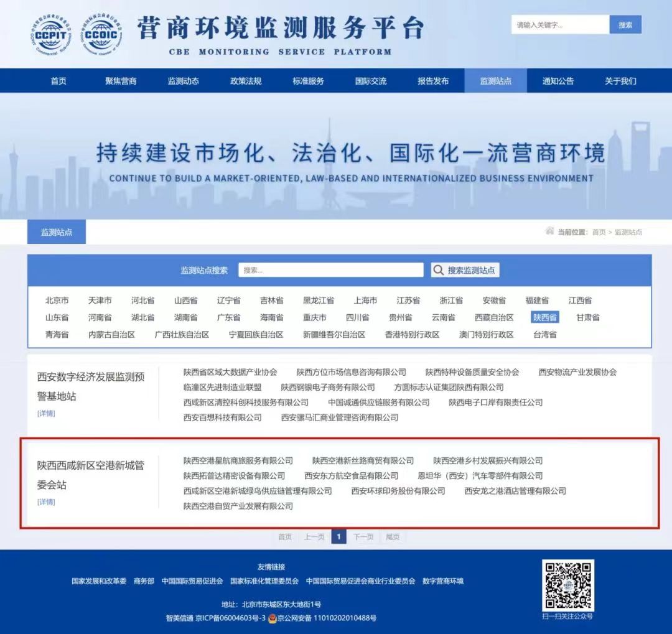Open footer link 国家标准化管理委员会
This screenshot has height=634, width=672.
coord(264,581)
